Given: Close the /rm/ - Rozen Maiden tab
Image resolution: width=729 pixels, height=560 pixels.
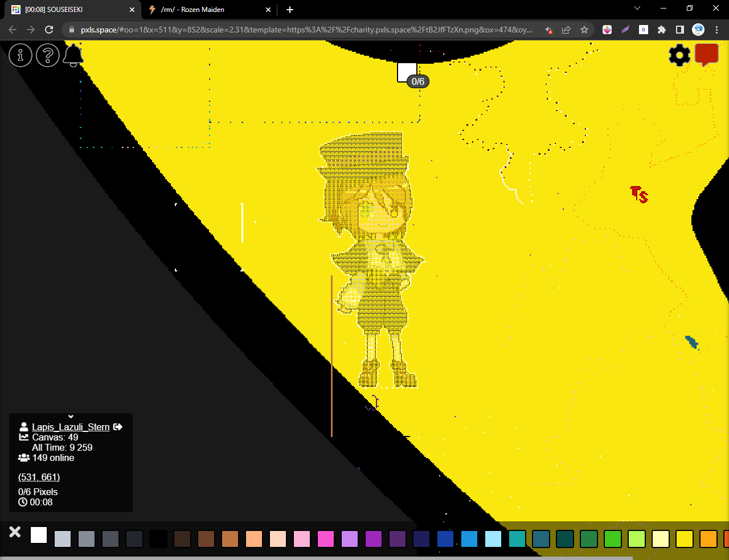Looking at the screenshot, I should pos(269,10).
